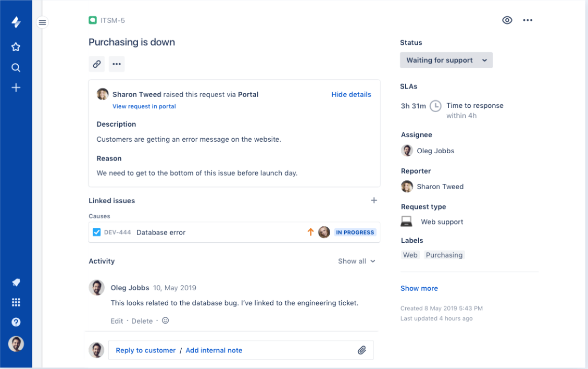
Task: Open search from the left sidebar
Action: 16,67
